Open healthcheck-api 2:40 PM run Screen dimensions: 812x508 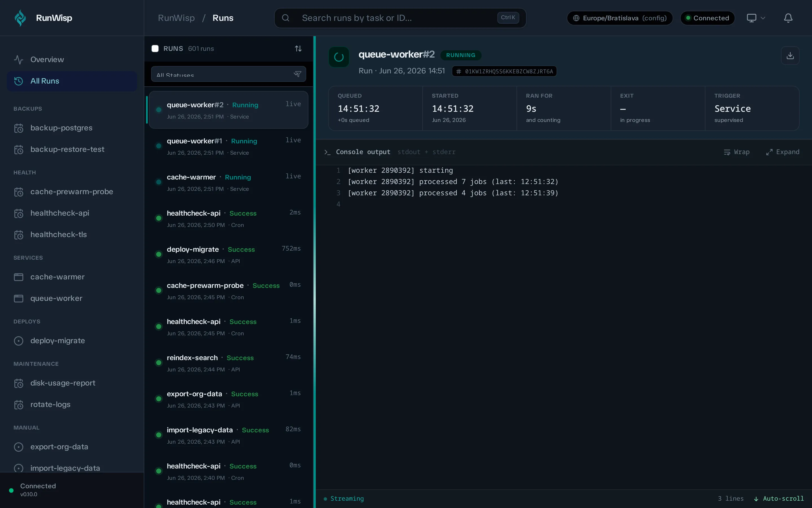point(228,471)
